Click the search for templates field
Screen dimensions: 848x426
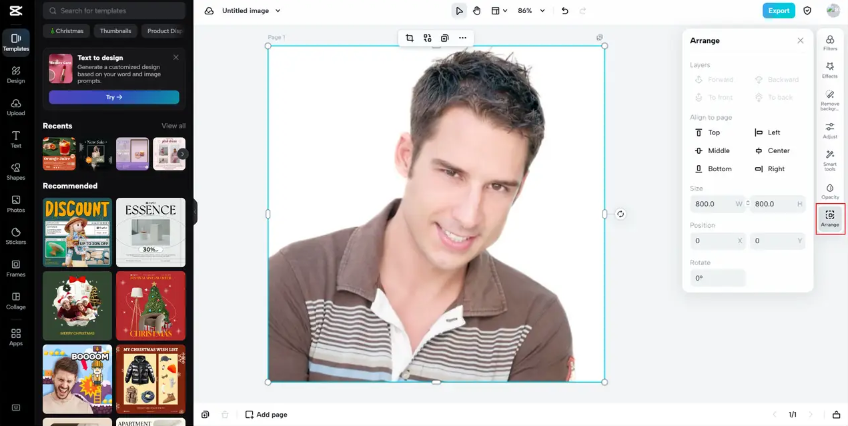coord(114,10)
